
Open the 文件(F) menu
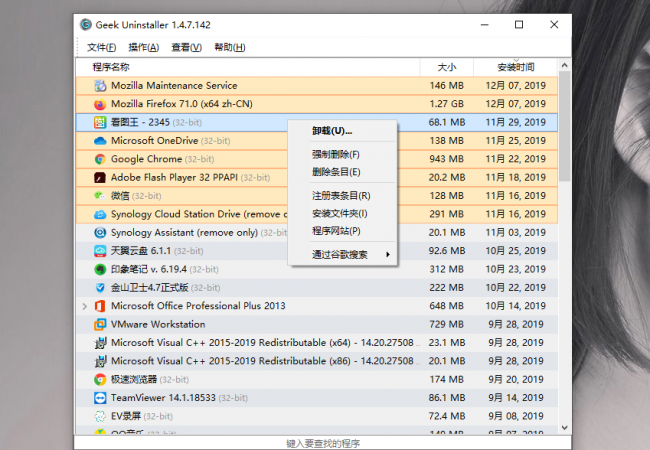(x=102, y=47)
